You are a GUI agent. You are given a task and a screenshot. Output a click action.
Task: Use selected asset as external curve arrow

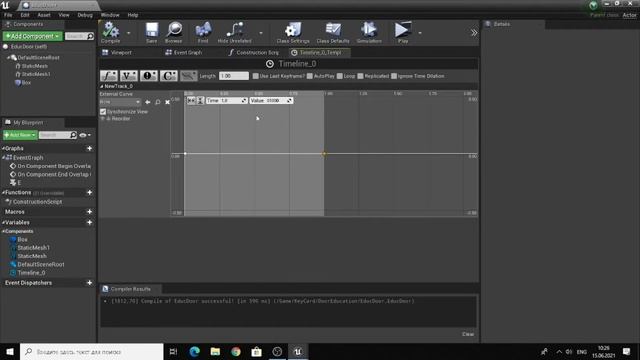tap(148, 102)
